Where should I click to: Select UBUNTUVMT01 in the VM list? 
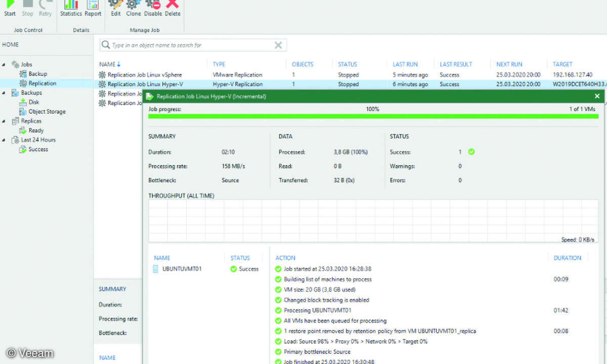[182, 269]
